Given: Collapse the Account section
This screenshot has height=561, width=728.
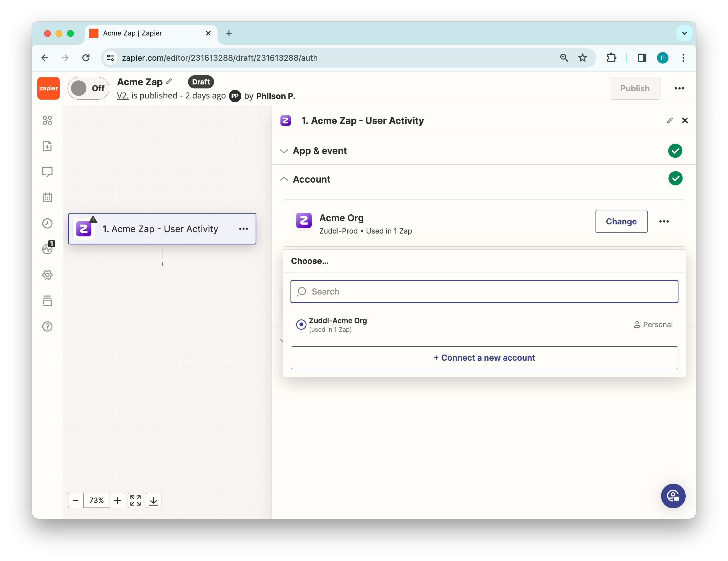Looking at the screenshot, I should [311, 179].
